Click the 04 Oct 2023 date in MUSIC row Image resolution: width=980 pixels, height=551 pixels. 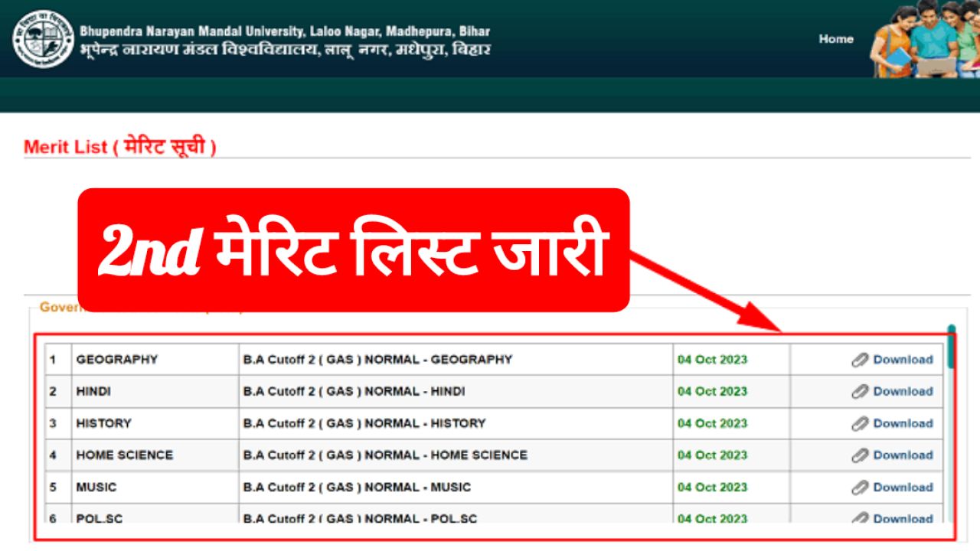click(x=712, y=487)
